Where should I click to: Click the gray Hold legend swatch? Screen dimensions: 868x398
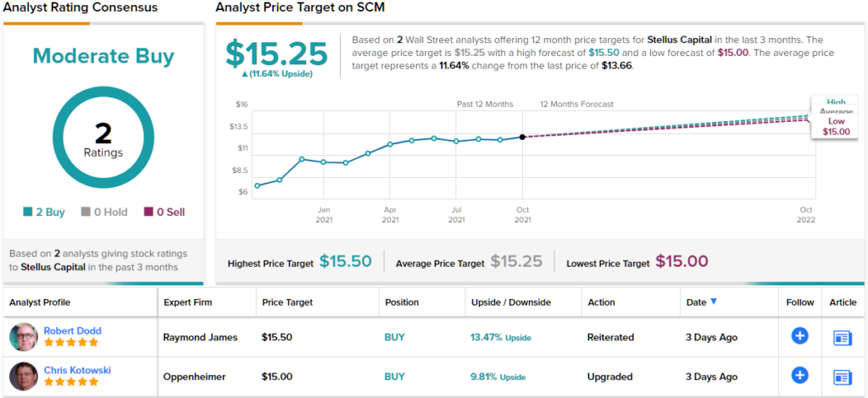tap(86, 213)
